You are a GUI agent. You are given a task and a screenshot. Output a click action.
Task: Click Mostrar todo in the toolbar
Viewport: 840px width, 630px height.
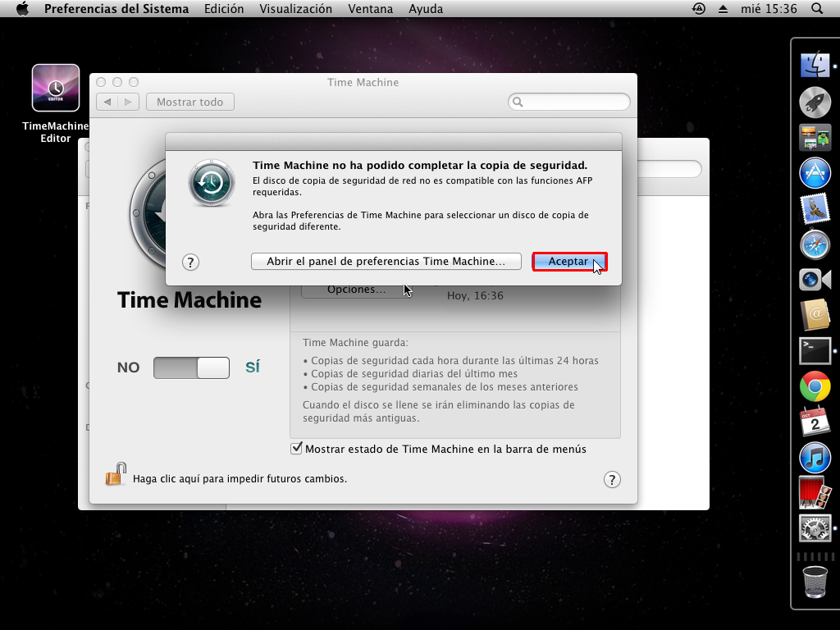190,102
